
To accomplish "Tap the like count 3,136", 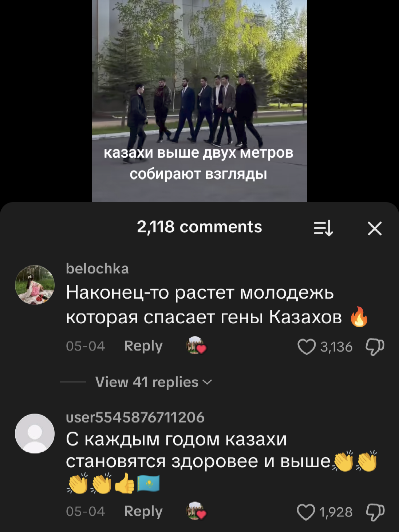I will (336, 347).
